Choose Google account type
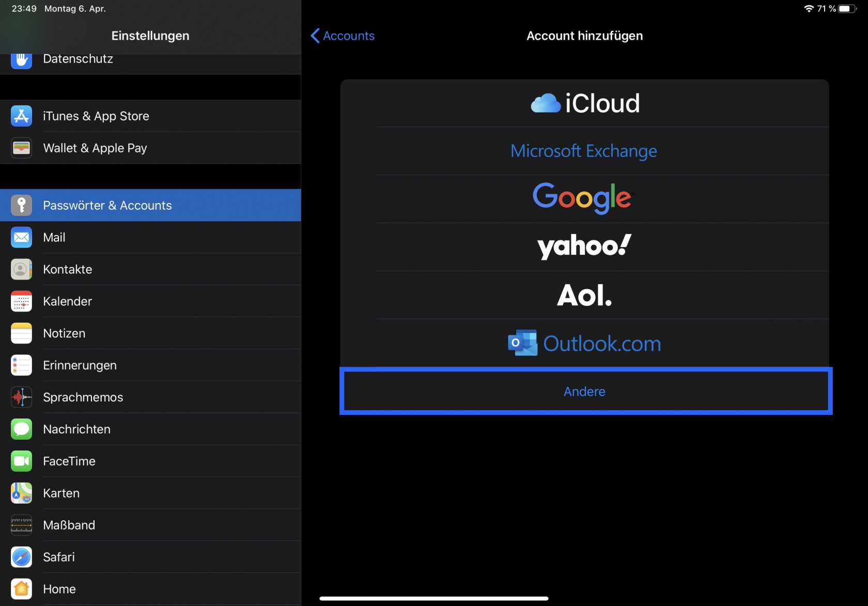868x606 pixels. (x=584, y=199)
